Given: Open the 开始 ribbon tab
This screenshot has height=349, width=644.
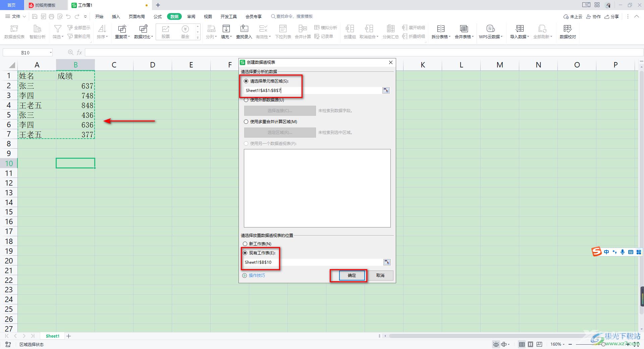Looking at the screenshot, I should point(99,16).
